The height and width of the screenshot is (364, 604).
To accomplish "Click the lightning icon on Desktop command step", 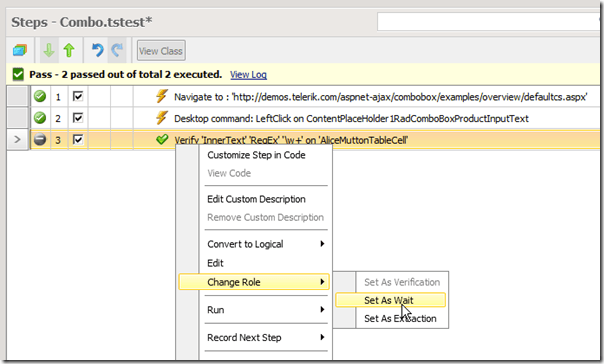I will (162, 117).
